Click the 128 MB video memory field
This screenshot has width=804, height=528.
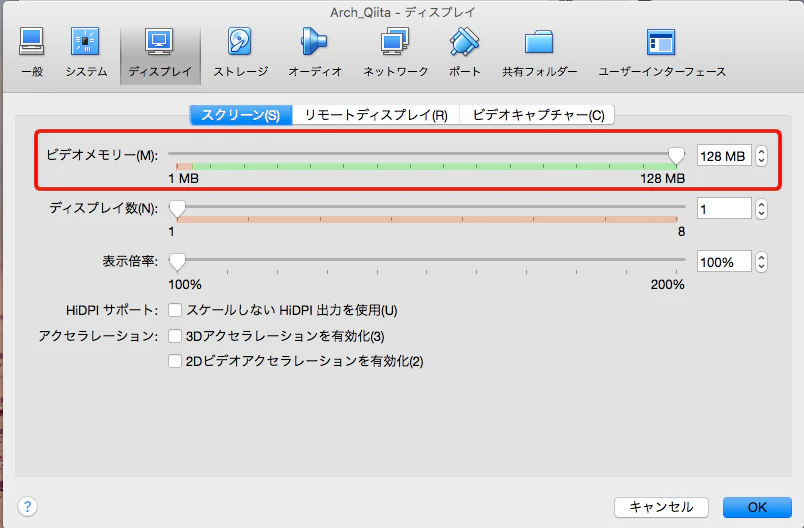pos(724,156)
